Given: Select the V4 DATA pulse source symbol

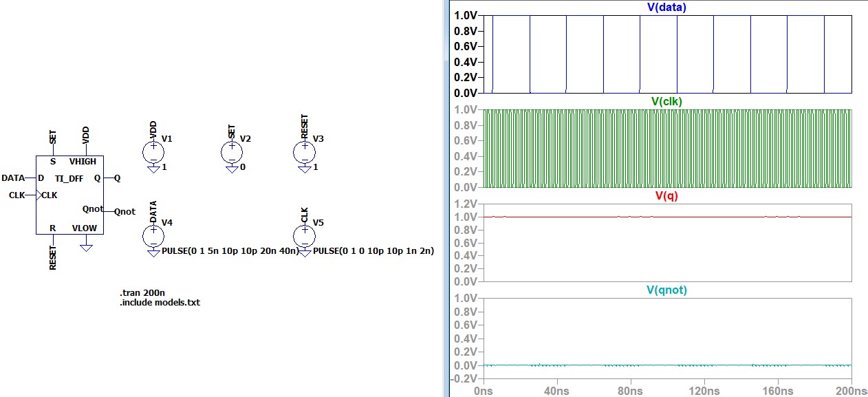Looking at the screenshot, I should point(153,236).
